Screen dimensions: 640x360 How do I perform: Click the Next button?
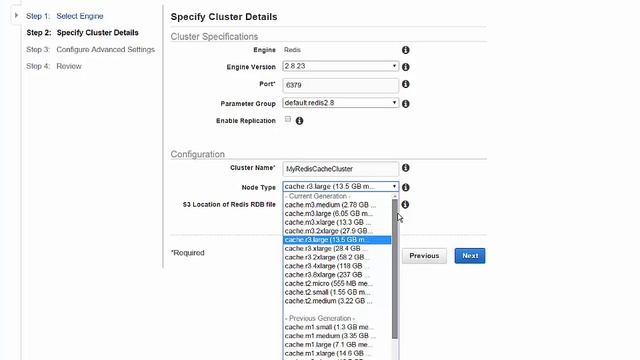click(470, 256)
